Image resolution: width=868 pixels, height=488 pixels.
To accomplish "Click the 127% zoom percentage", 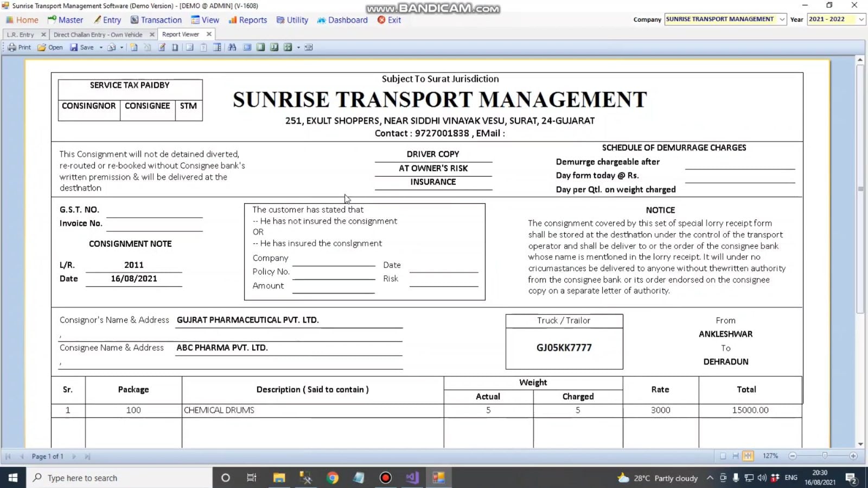I will 770,456.
